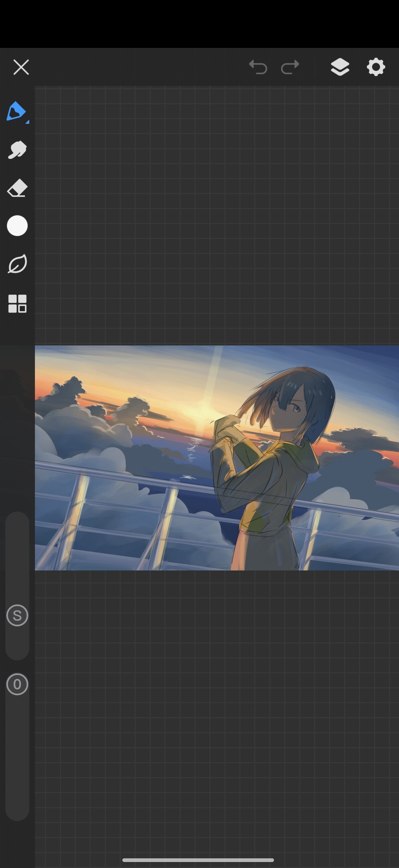Image resolution: width=399 pixels, height=868 pixels.
Task: Click the S brush size handle
Action: [x=17, y=616]
